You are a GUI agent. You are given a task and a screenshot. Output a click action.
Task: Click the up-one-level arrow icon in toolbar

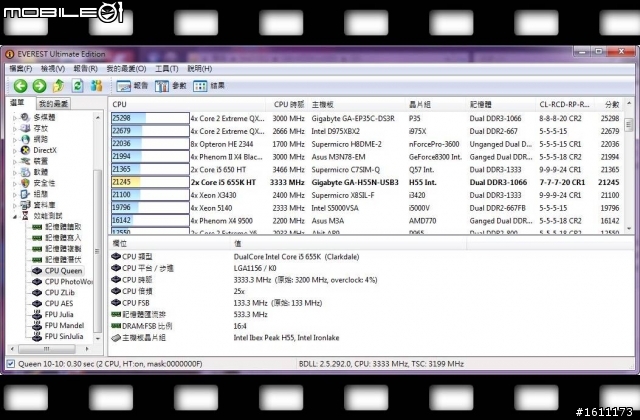[58, 86]
